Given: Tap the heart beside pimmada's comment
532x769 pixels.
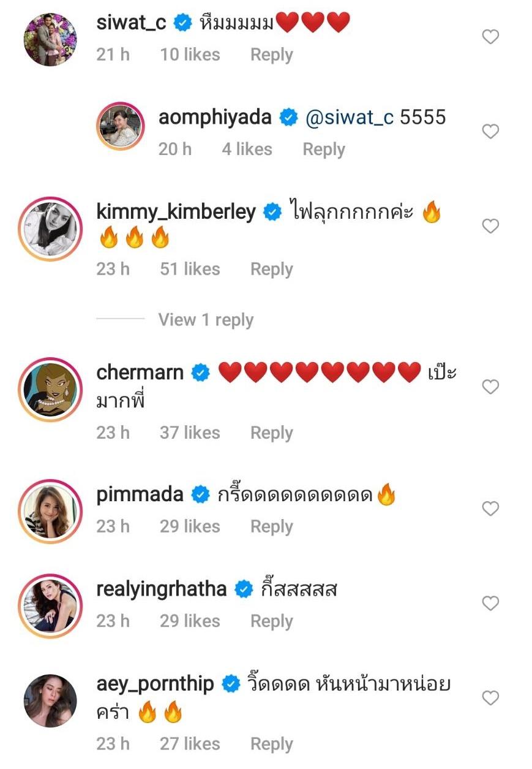Looking at the screenshot, I should [490, 509].
